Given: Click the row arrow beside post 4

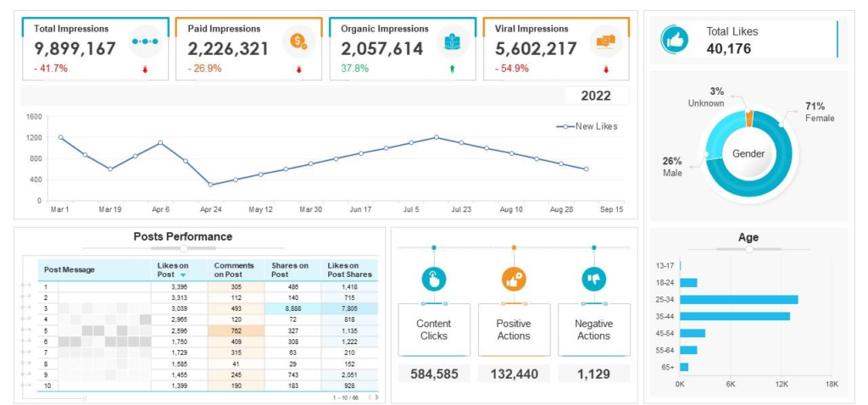Looking at the screenshot, I should click(x=25, y=319).
